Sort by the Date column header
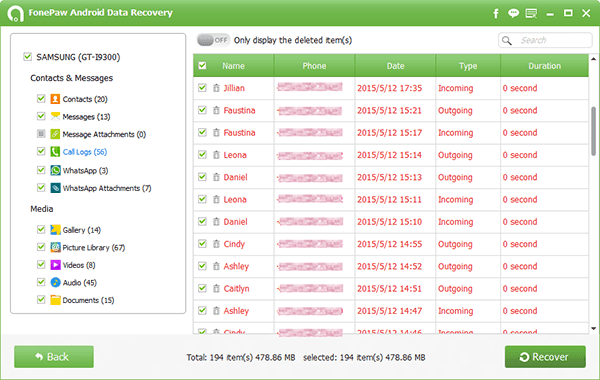Image resolution: width=600 pixels, height=380 pixels. 395,66
